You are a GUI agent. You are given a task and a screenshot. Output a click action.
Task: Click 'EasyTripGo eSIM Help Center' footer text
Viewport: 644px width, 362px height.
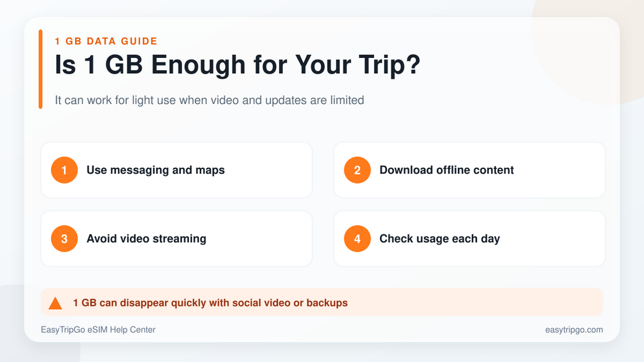98,330
